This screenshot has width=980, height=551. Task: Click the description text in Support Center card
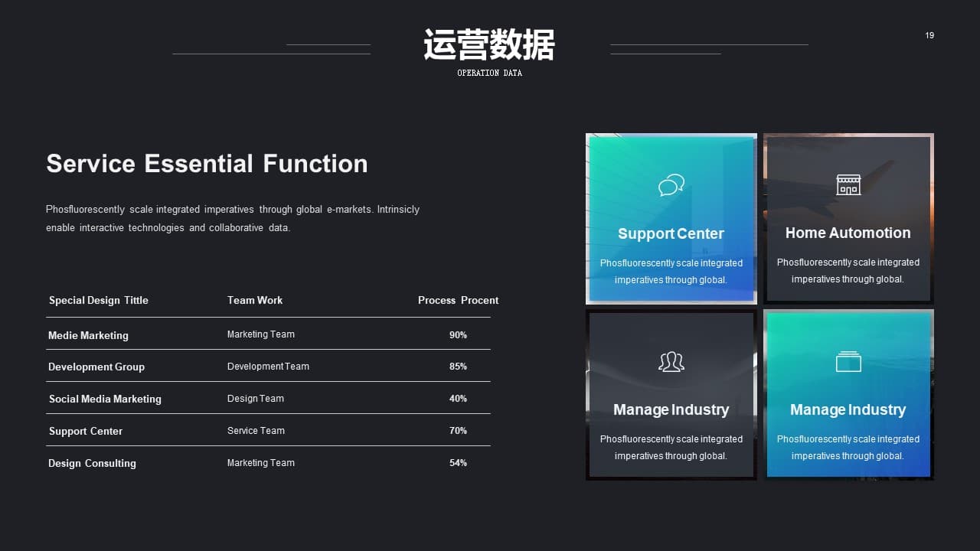pos(671,272)
